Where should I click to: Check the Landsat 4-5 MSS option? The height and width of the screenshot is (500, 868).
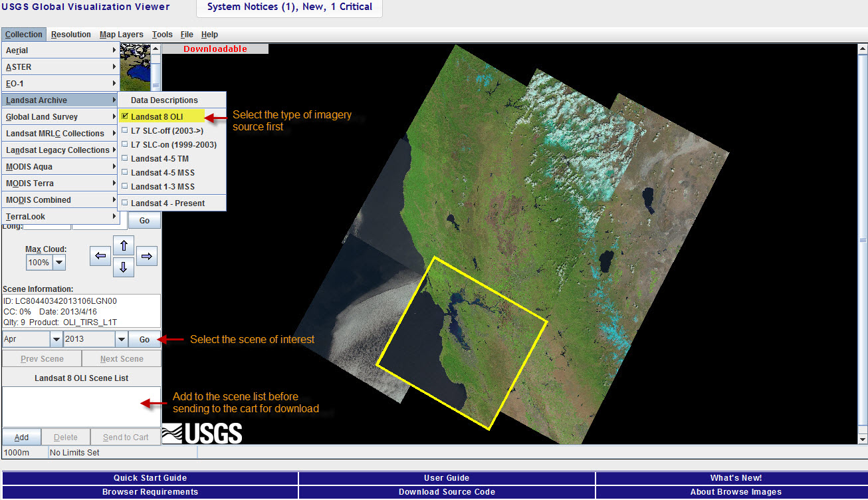tap(171, 172)
